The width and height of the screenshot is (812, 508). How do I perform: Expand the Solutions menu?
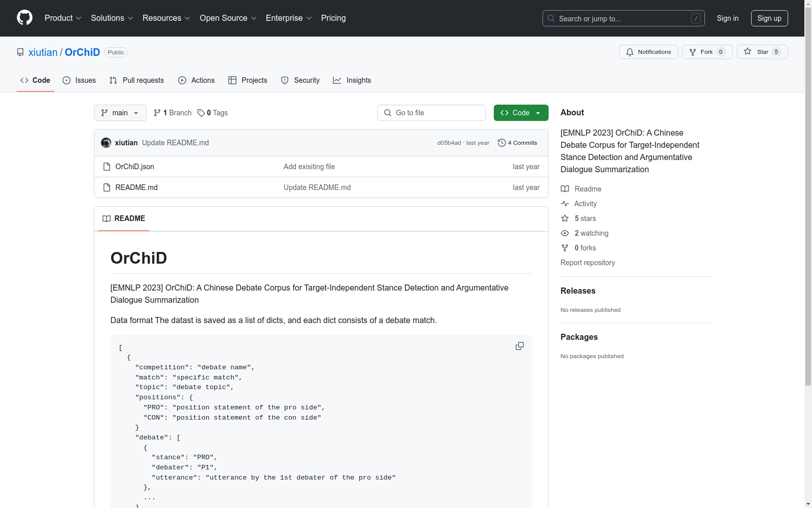click(x=112, y=18)
